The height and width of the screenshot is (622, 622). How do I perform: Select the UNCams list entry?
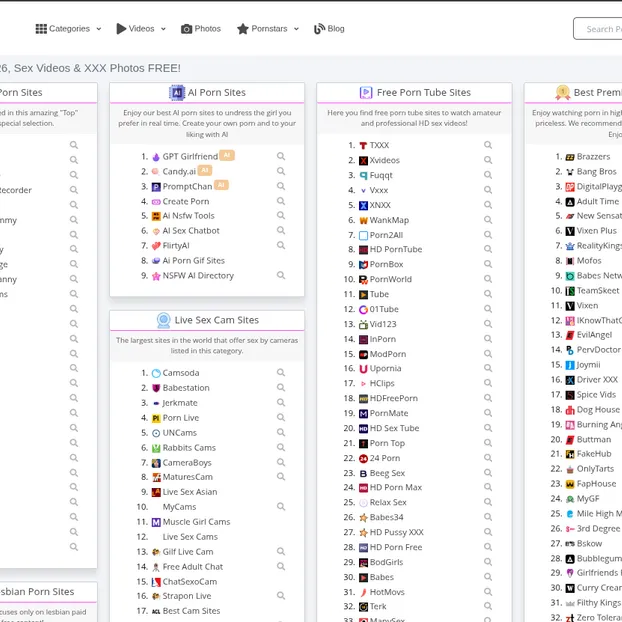180,433
